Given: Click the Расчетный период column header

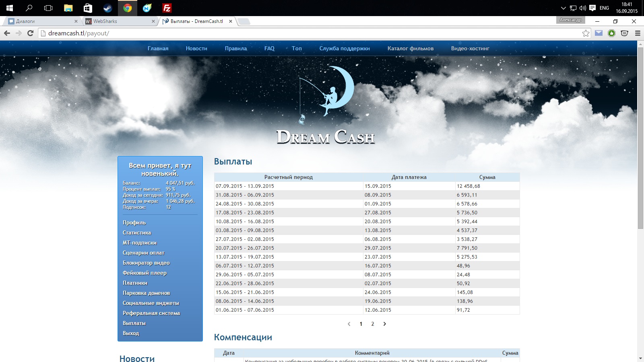Looking at the screenshot, I should (x=289, y=177).
